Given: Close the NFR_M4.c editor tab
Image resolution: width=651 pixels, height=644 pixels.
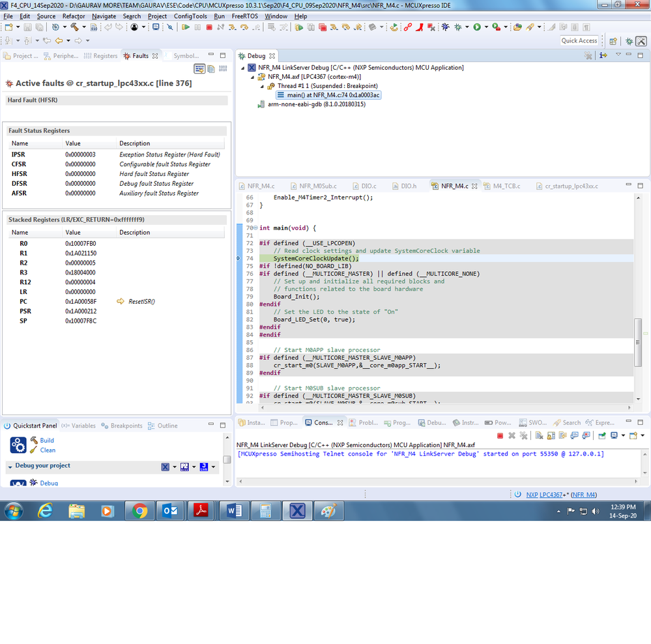Looking at the screenshot, I should tap(474, 186).
